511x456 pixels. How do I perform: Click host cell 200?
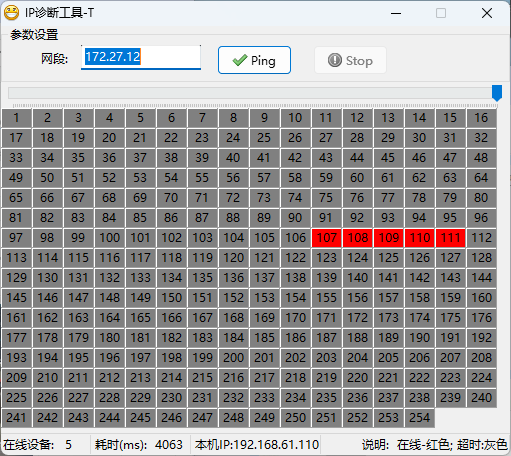[233, 358]
